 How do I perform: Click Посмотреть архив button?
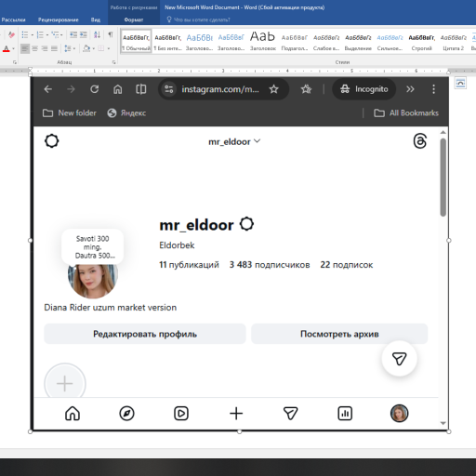[339, 334]
